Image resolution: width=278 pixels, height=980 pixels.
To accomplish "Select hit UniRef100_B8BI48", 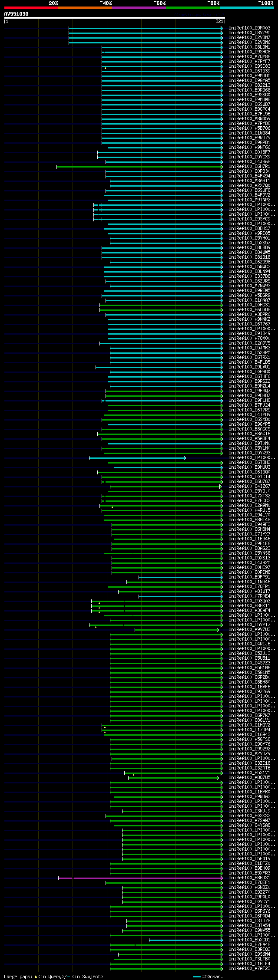I will click(249, 520).
